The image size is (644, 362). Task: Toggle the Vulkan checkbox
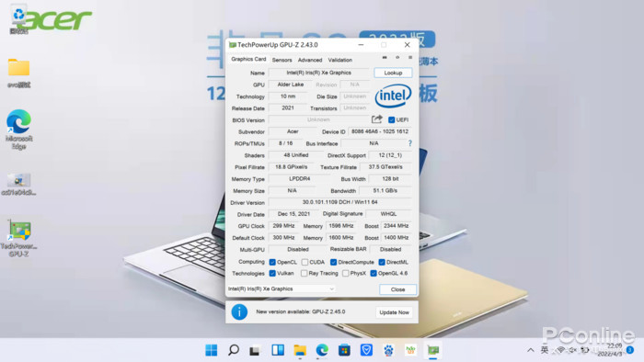(x=272, y=274)
